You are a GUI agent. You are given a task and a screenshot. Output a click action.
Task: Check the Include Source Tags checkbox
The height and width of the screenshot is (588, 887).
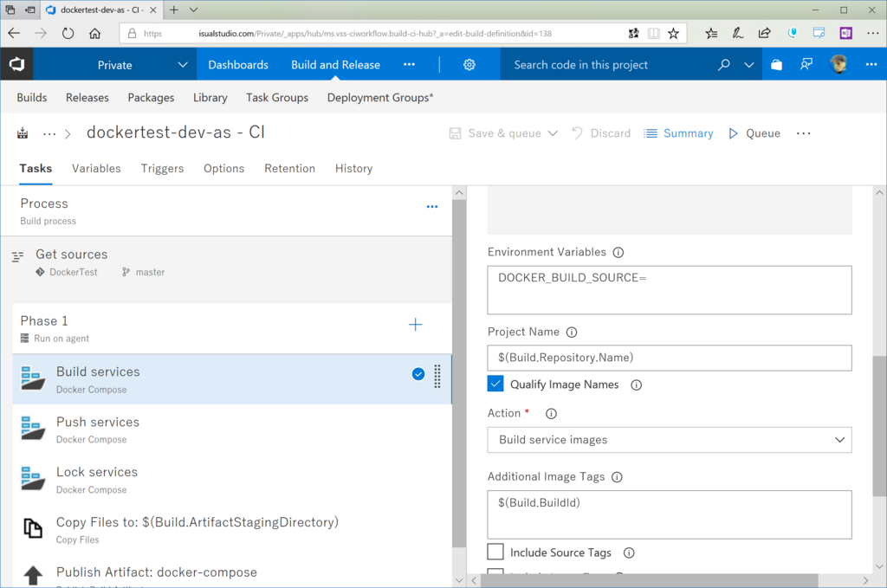coord(495,552)
